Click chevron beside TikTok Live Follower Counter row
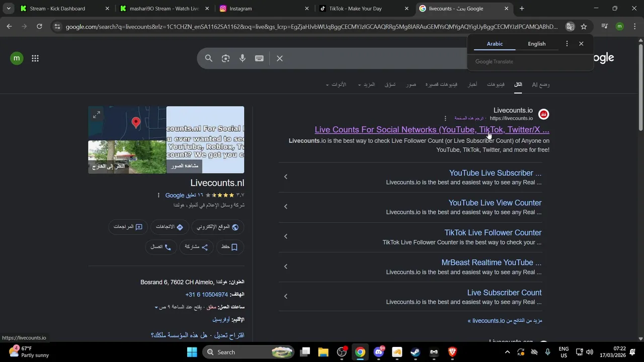Viewport: 644px width, 362px height. 286,236
